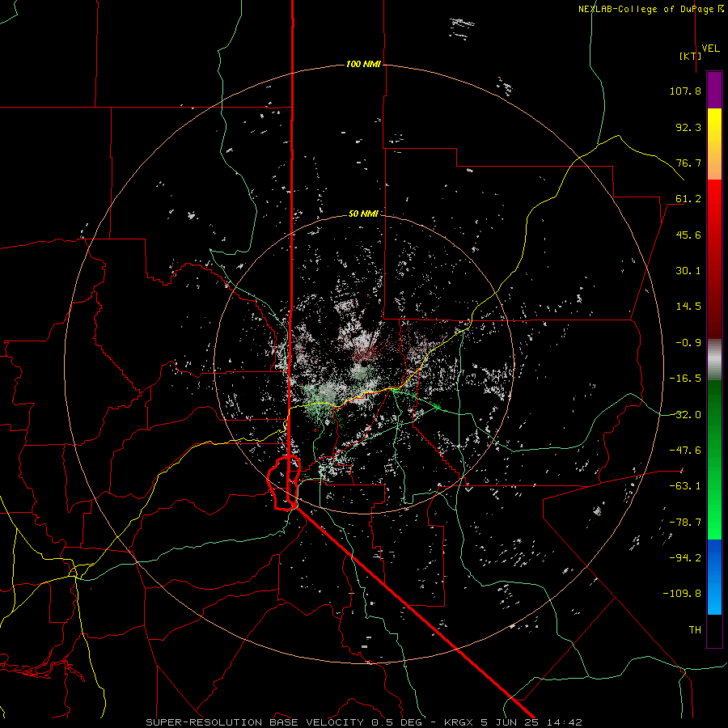
Task: Click the 92.3 velocity scale value
Action: point(688,127)
